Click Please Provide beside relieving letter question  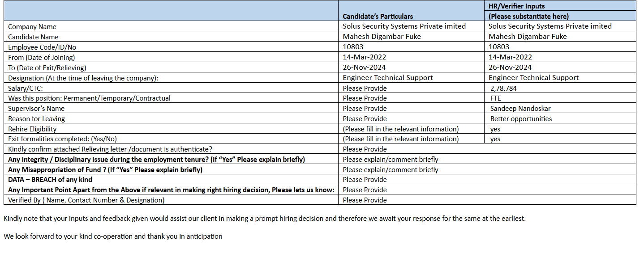pyautogui.click(x=365, y=149)
